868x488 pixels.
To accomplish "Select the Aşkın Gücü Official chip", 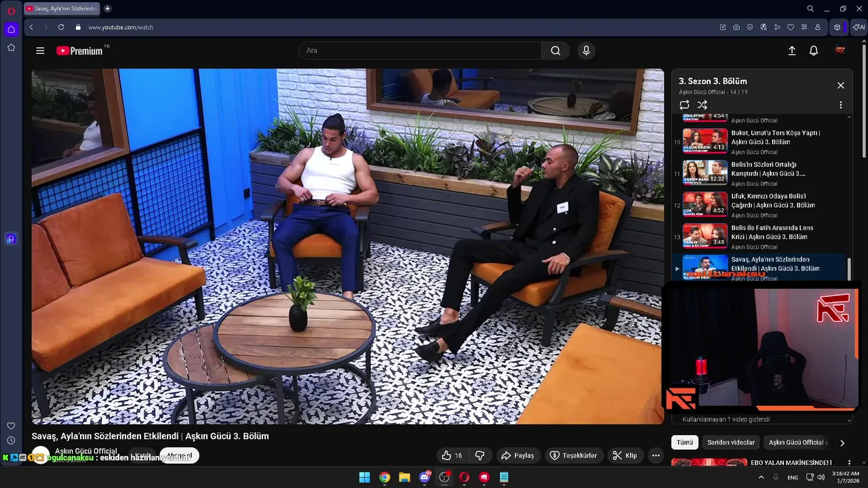I will (x=797, y=443).
